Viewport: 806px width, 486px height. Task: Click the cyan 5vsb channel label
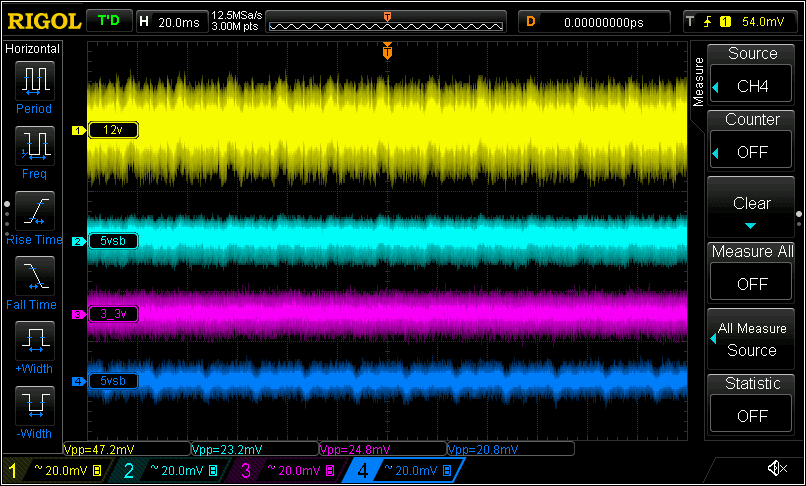113,241
